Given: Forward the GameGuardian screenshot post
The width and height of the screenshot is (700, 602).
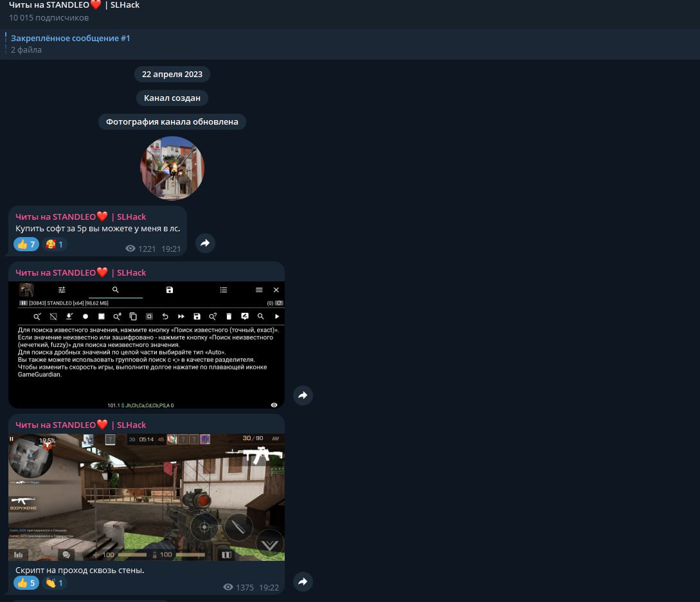Looking at the screenshot, I should coord(303,396).
